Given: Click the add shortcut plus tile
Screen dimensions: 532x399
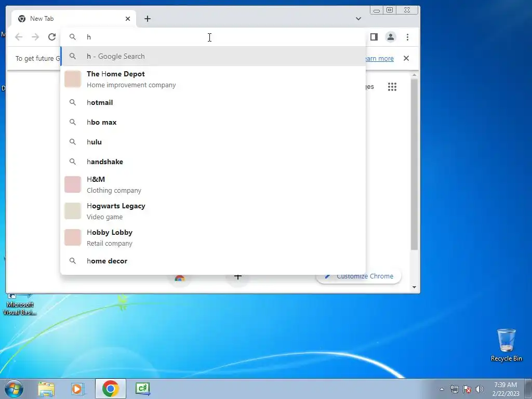Looking at the screenshot, I should tap(238, 277).
